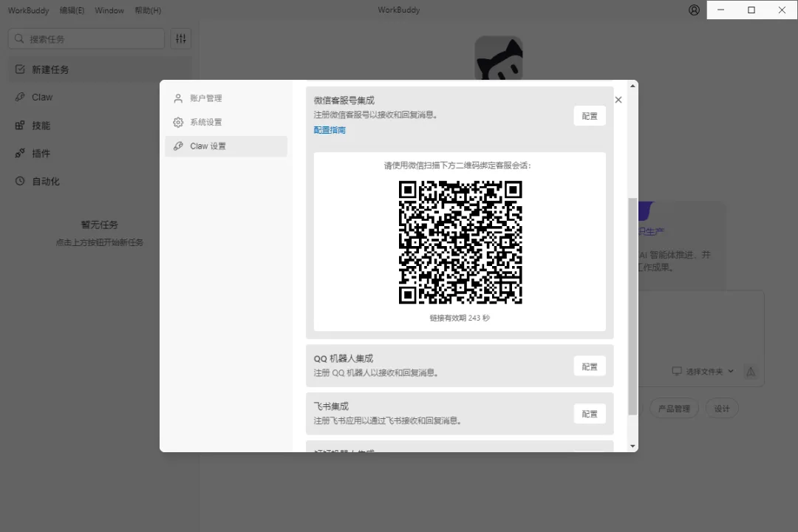Click the send arrow icon in input box
Screen dimensions: 798x532
751,372
